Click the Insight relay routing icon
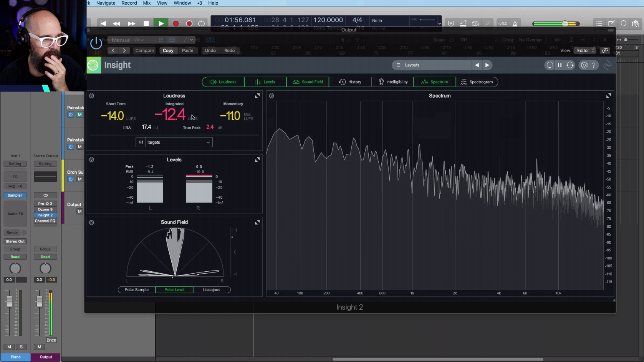The width and height of the screenshot is (644, 362). coord(570,65)
